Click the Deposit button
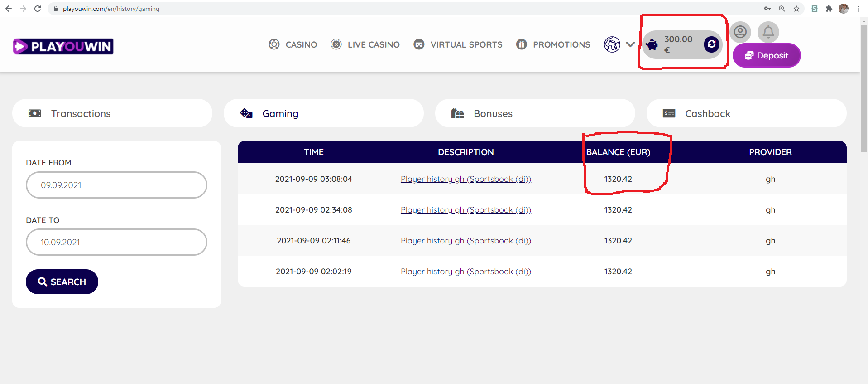The image size is (868, 384). pyautogui.click(x=767, y=55)
